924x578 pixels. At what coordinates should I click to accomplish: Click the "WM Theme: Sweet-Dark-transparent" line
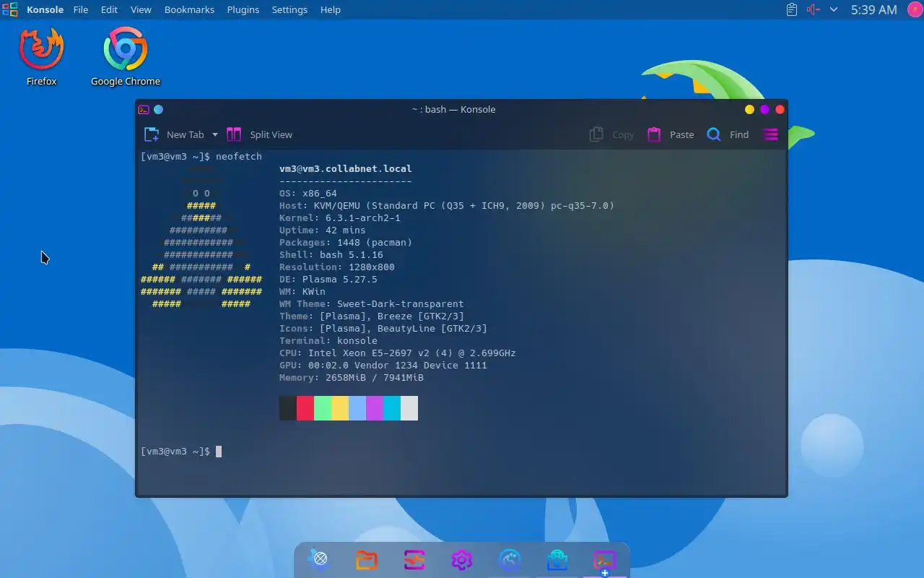click(x=372, y=304)
